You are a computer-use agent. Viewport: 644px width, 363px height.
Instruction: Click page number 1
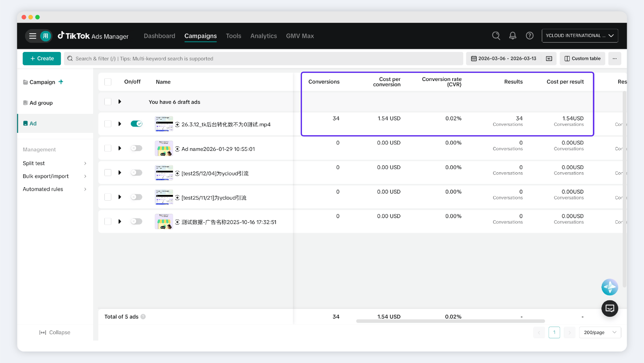(x=554, y=332)
